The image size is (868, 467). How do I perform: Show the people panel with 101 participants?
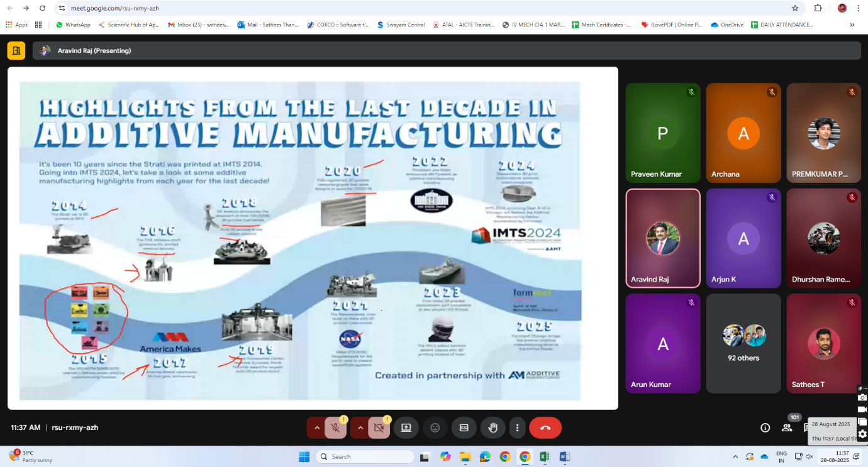[x=787, y=427]
